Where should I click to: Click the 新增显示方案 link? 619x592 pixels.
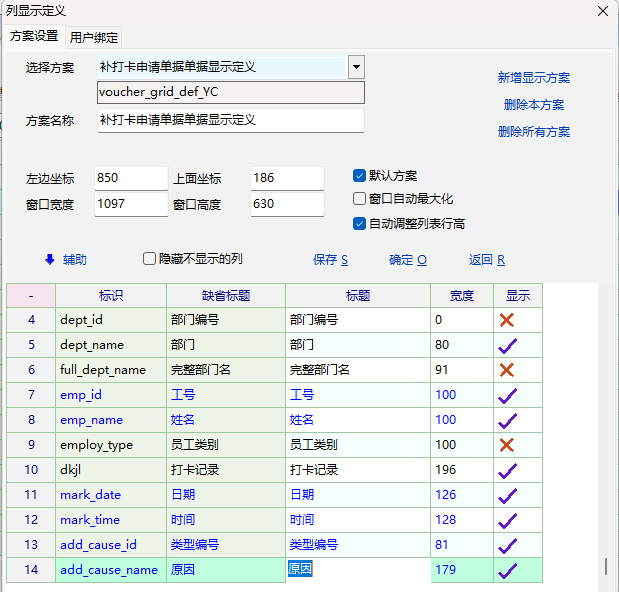point(534,78)
